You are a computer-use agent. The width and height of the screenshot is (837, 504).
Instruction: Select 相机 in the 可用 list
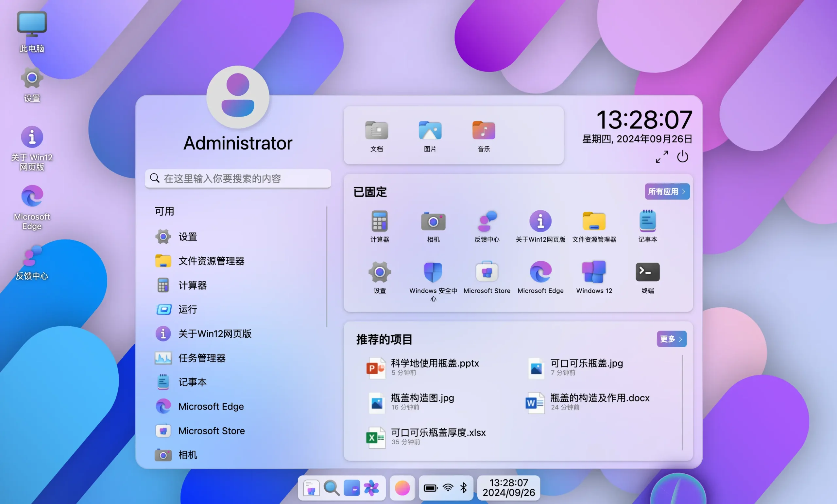tap(238, 455)
